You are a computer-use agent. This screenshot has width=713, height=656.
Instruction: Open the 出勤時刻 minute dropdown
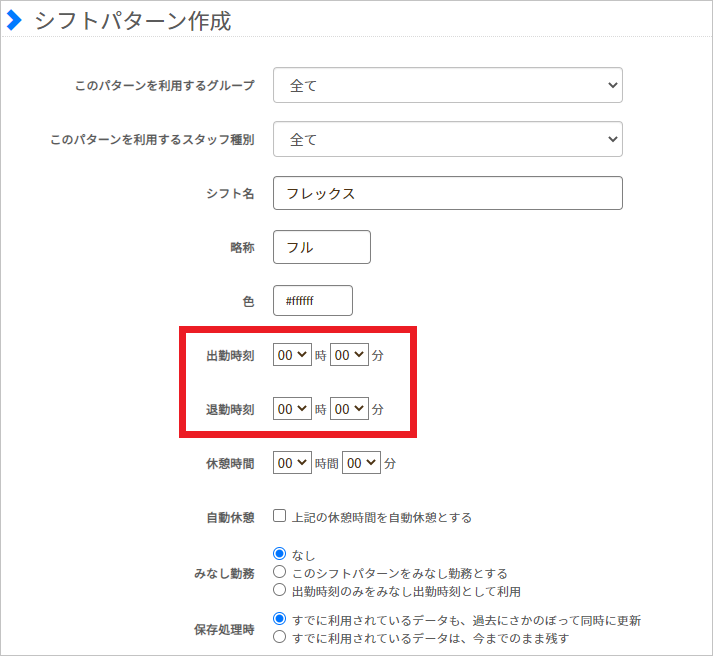tap(349, 355)
